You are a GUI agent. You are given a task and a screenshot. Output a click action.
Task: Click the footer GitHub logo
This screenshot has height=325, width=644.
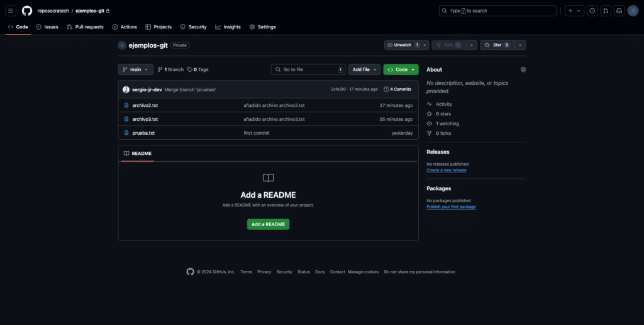[190, 271]
